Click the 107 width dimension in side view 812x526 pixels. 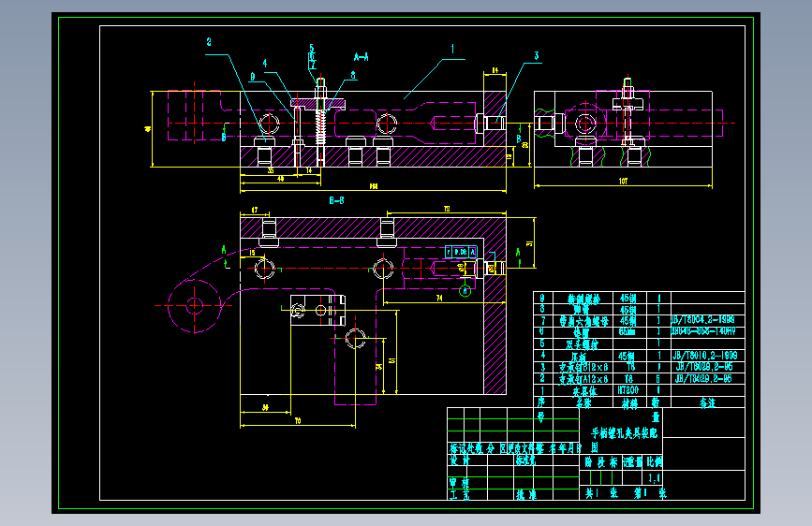point(623,182)
